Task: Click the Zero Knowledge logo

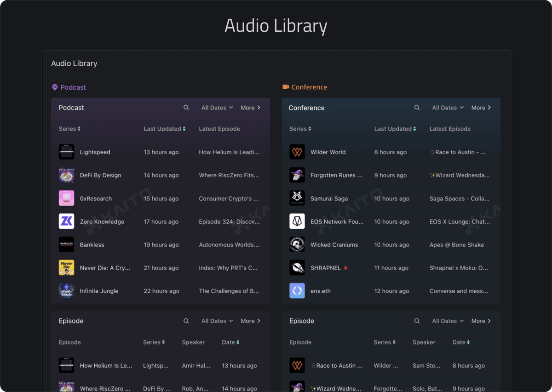Action: click(x=66, y=221)
